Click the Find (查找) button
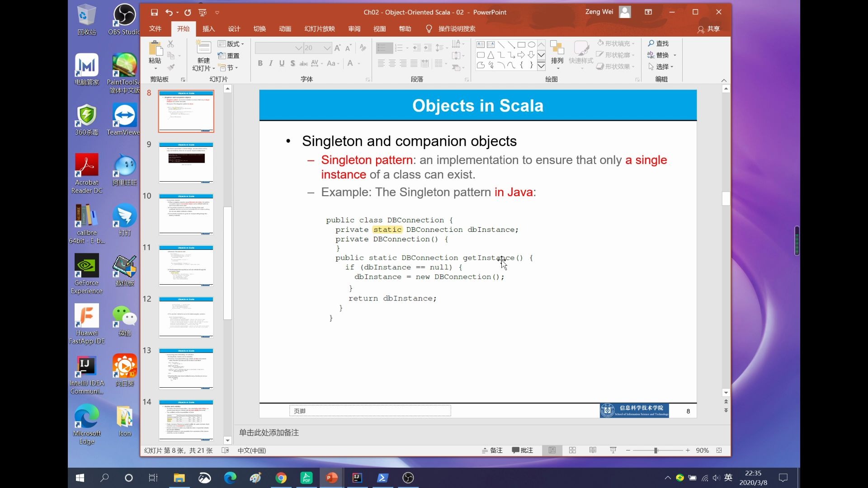This screenshot has height=488, width=868. 658,43
